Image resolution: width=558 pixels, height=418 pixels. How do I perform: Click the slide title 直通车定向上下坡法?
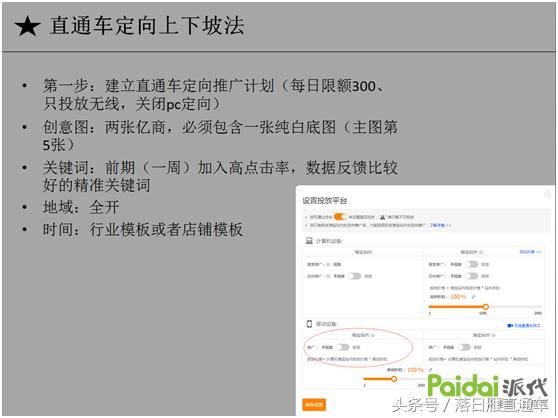(x=147, y=26)
